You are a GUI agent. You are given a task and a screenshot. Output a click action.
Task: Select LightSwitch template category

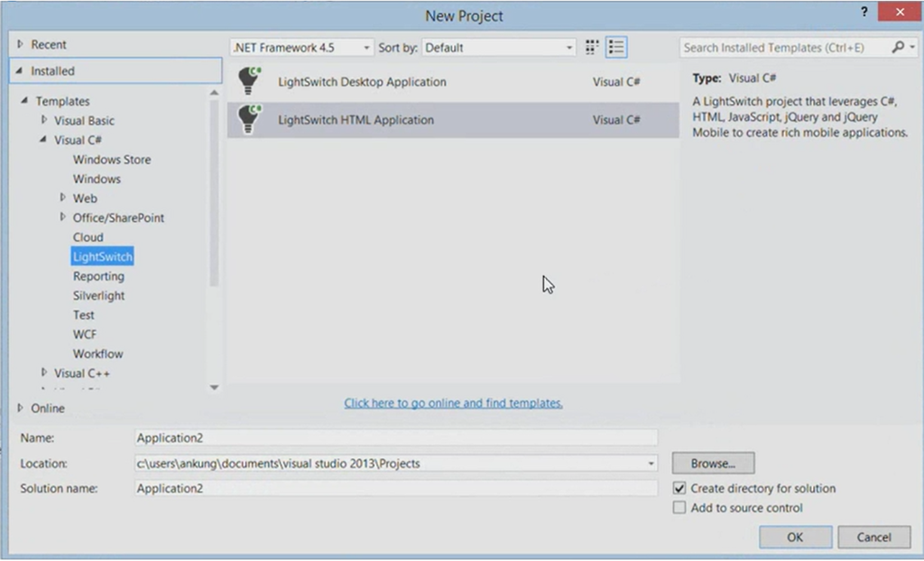pyautogui.click(x=103, y=256)
